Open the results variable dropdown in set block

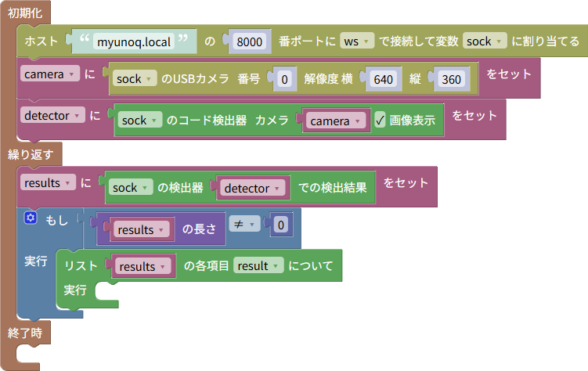tap(48, 182)
